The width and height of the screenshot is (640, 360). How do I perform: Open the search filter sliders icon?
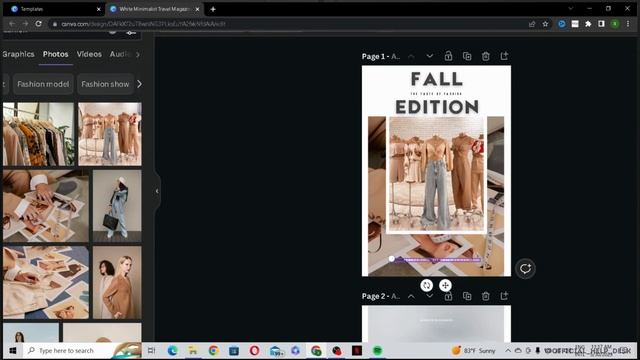[x=131, y=33]
